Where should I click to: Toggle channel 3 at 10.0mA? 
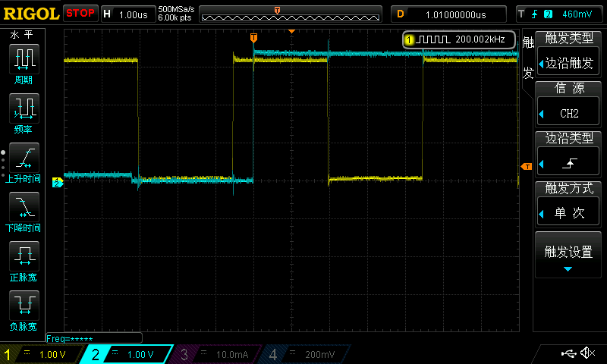[x=217, y=354]
